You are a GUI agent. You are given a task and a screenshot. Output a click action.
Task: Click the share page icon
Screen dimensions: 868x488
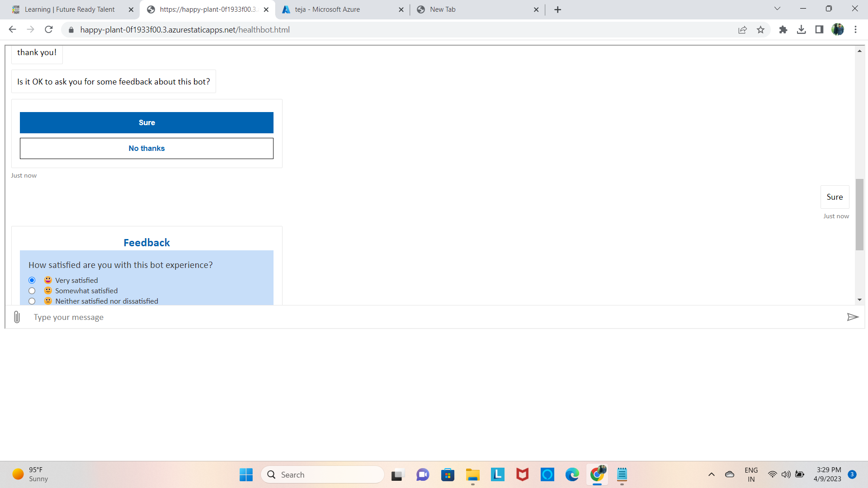(x=742, y=30)
